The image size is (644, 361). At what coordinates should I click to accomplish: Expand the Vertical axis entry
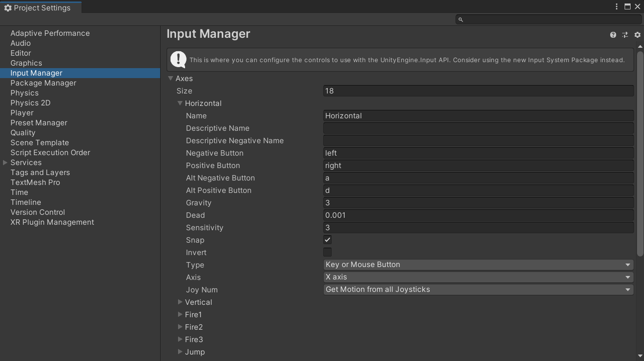(x=180, y=302)
